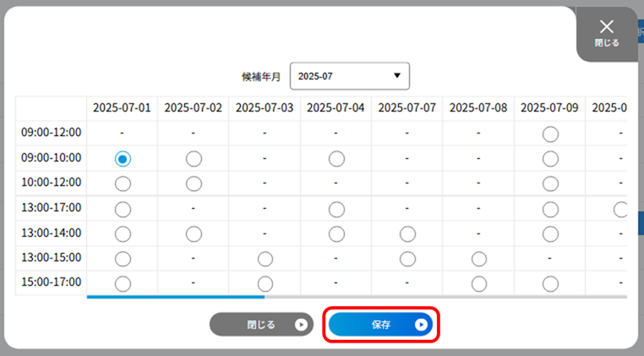
Task: Click the arrow icon on the gray 閉じる button
Action: pos(301,325)
